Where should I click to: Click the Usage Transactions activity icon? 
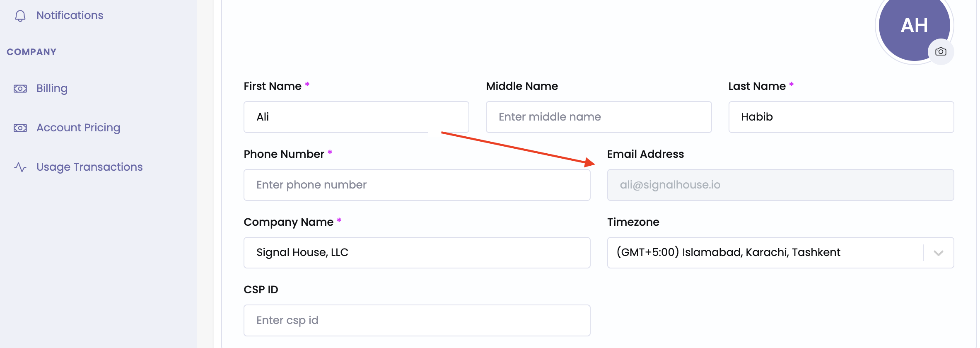coord(20,167)
